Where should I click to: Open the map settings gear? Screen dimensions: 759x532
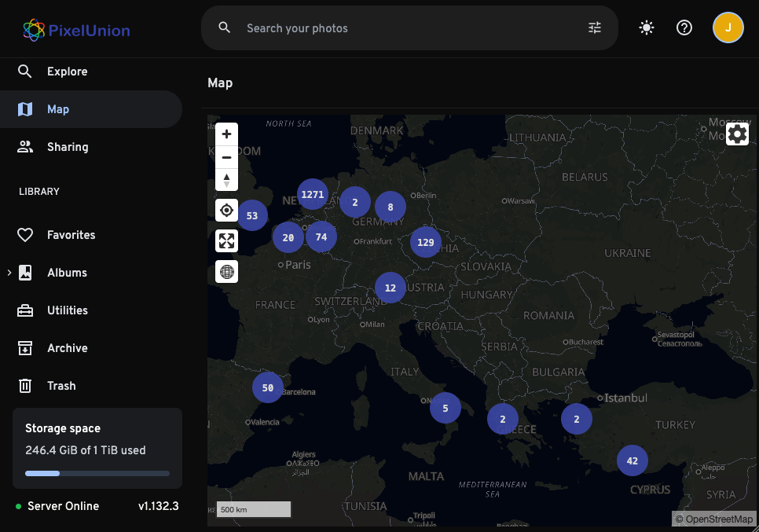click(737, 134)
